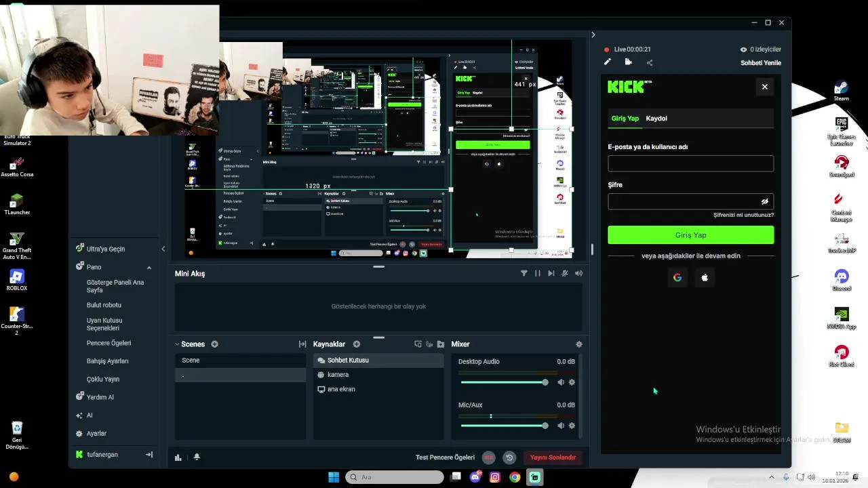The image size is (868, 488).
Task: Open Mixer advanced settings gear
Action: tap(578, 344)
